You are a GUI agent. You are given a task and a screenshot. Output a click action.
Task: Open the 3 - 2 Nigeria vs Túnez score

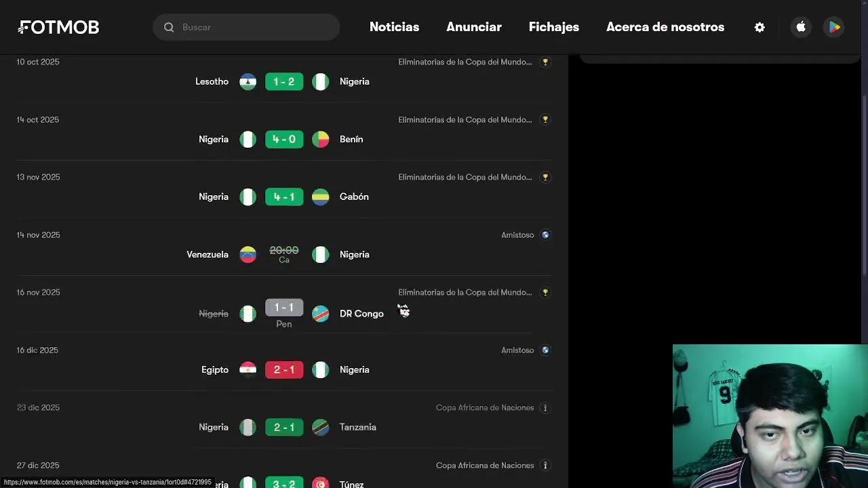284,483
